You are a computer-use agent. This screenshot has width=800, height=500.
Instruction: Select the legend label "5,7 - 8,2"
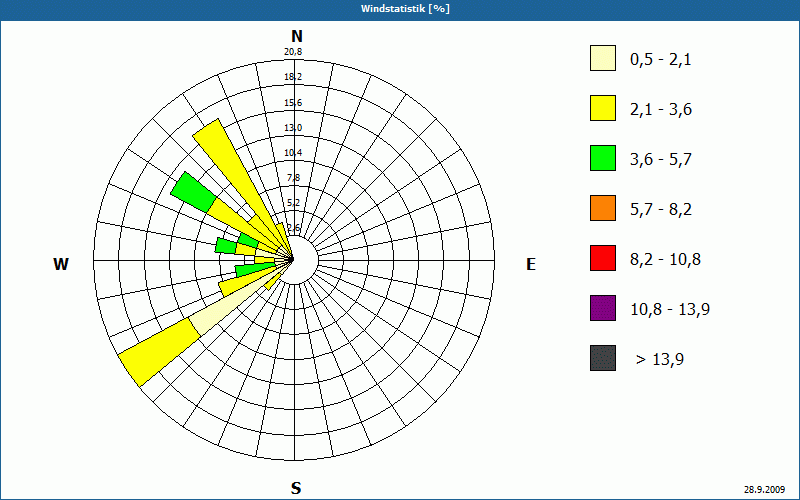(x=661, y=210)
